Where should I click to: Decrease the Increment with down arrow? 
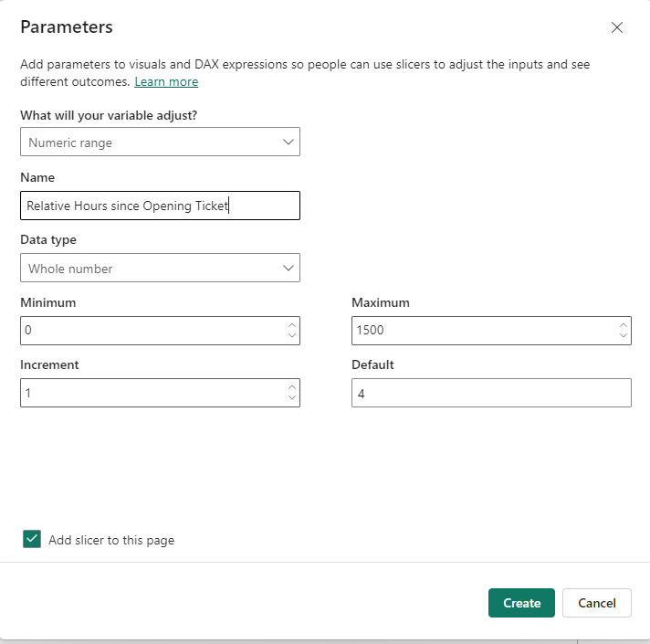point(291,398)
